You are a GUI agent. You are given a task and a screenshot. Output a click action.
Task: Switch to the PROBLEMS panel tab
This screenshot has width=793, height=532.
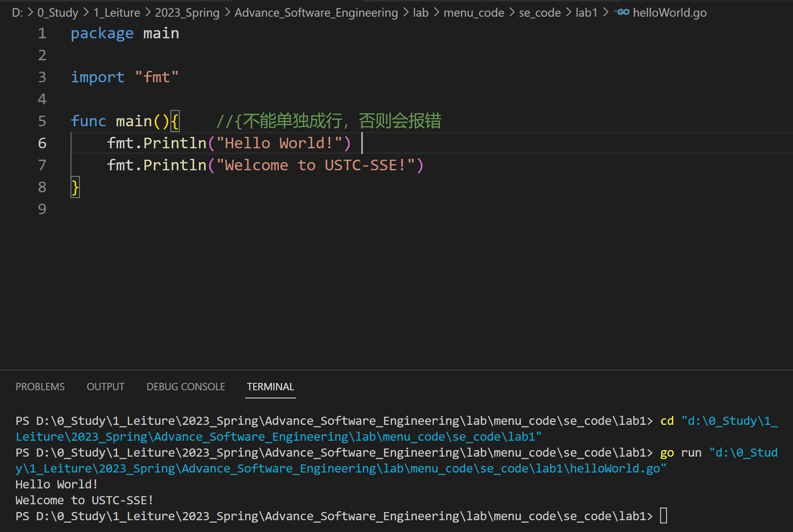click(40, 387)
